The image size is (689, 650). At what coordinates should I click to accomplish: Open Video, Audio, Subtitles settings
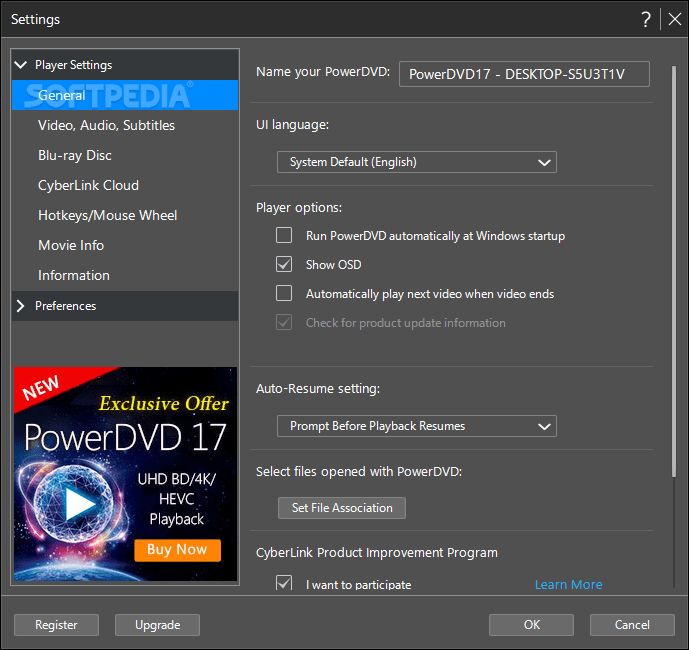pos(125,125)
